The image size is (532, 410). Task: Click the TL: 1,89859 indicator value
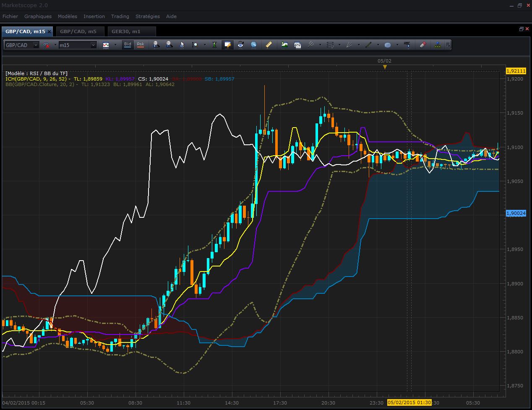(x=88, y=79)
